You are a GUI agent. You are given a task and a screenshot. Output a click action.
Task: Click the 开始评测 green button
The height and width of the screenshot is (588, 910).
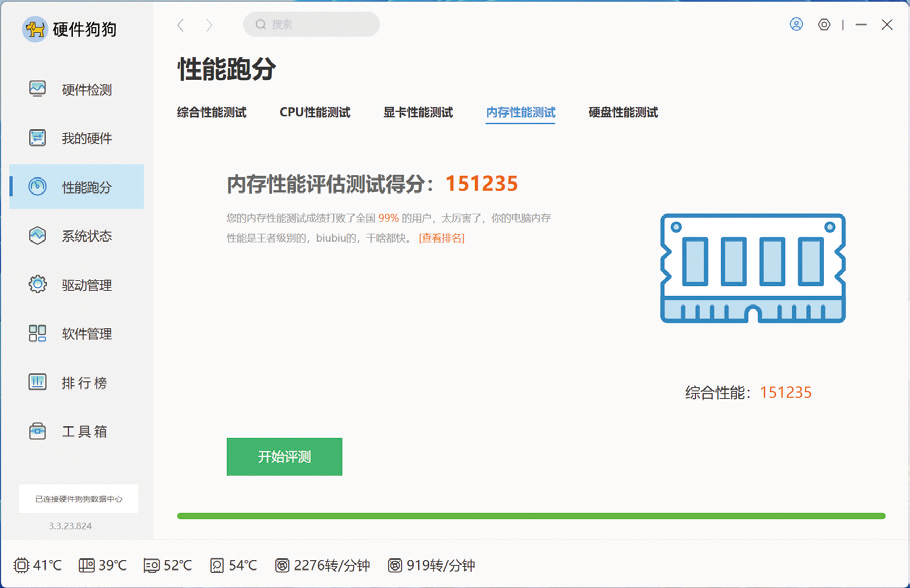point(284,456)
